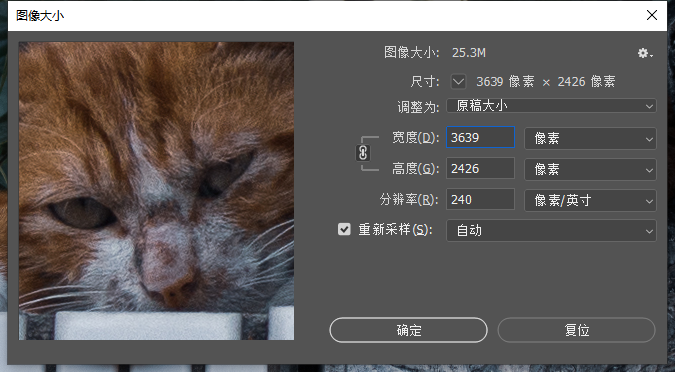Expand the 尺寸 units chevron

[458, 81]
